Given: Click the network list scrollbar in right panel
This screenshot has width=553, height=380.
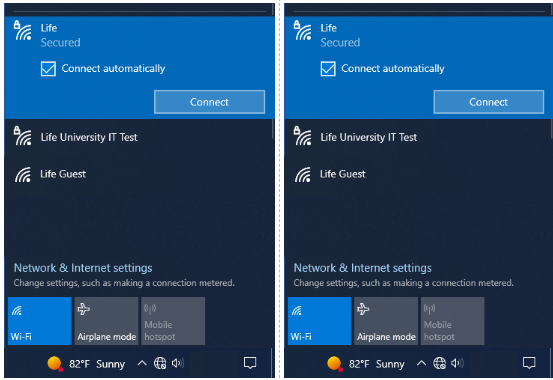Looking at the screenshot, I should click(x=551, y=129).
